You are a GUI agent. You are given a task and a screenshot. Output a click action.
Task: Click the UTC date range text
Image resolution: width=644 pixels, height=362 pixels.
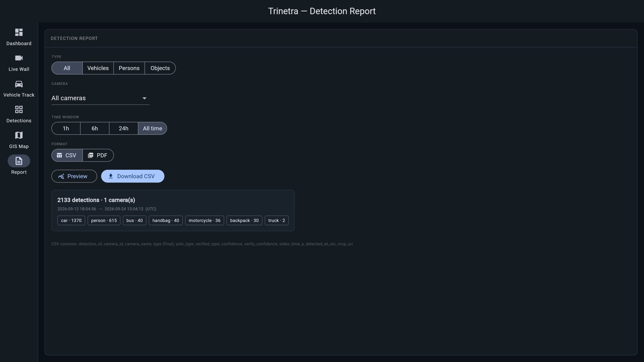[x=107, y=209]
